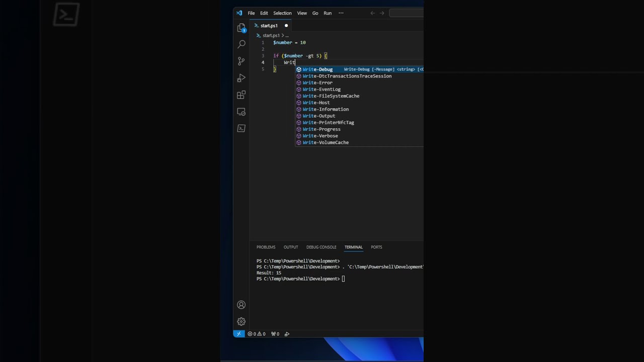
Task: Expand the breadcrumb ellipsis after start.ps1
Action: coord(287,36)
